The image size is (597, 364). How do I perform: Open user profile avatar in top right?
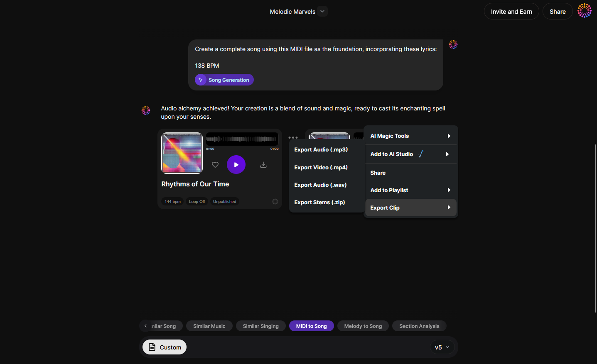(585, 11)
